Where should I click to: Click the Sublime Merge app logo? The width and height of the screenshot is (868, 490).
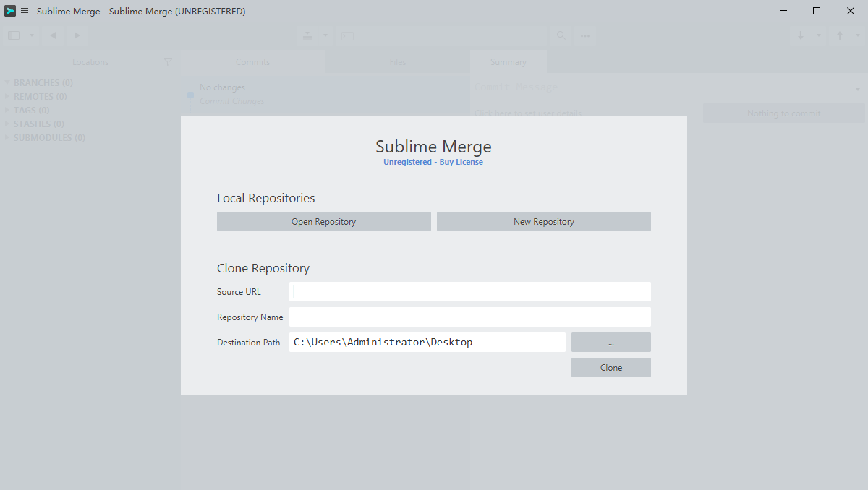(10, 11)
